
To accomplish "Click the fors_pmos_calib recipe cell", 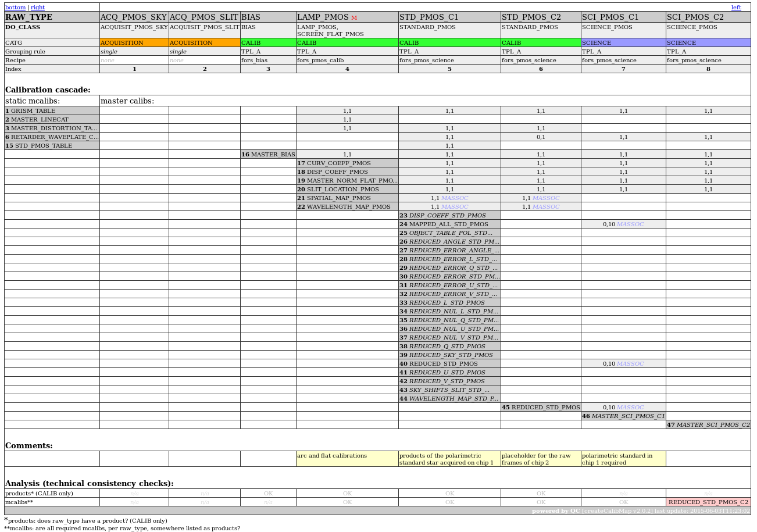I will (x=347, y=60).
